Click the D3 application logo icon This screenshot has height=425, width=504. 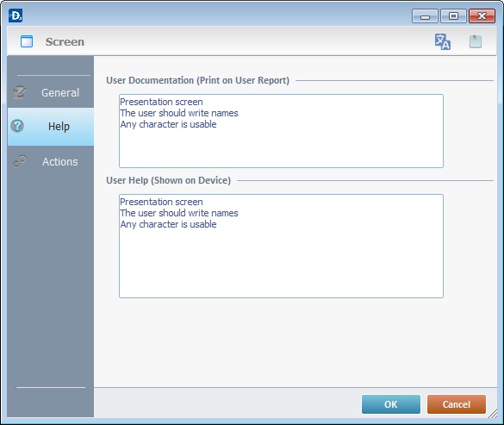[x=16, y=16]
